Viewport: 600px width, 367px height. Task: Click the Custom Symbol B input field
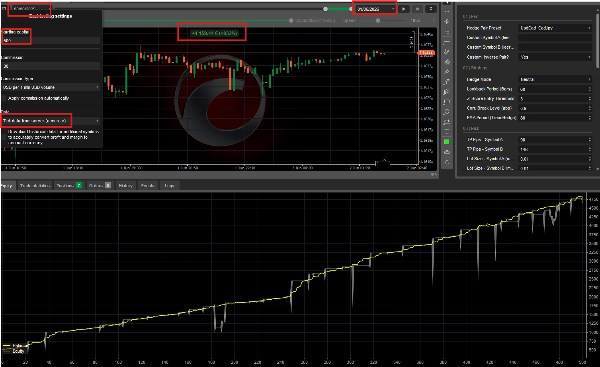(555, 47)
